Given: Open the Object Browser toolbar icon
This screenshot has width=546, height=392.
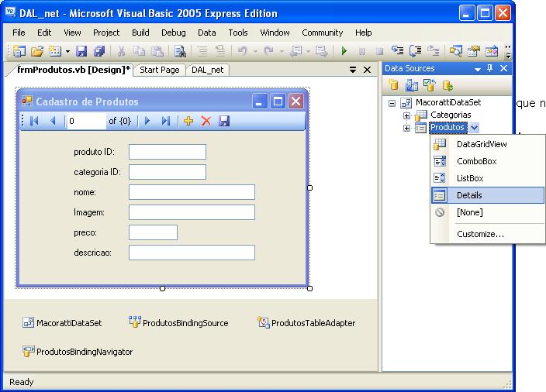Looking at the screenshot, I should (492, 51).
